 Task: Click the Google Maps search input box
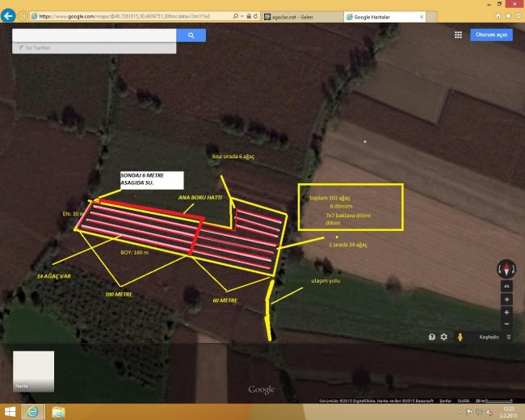coord(94,36)
